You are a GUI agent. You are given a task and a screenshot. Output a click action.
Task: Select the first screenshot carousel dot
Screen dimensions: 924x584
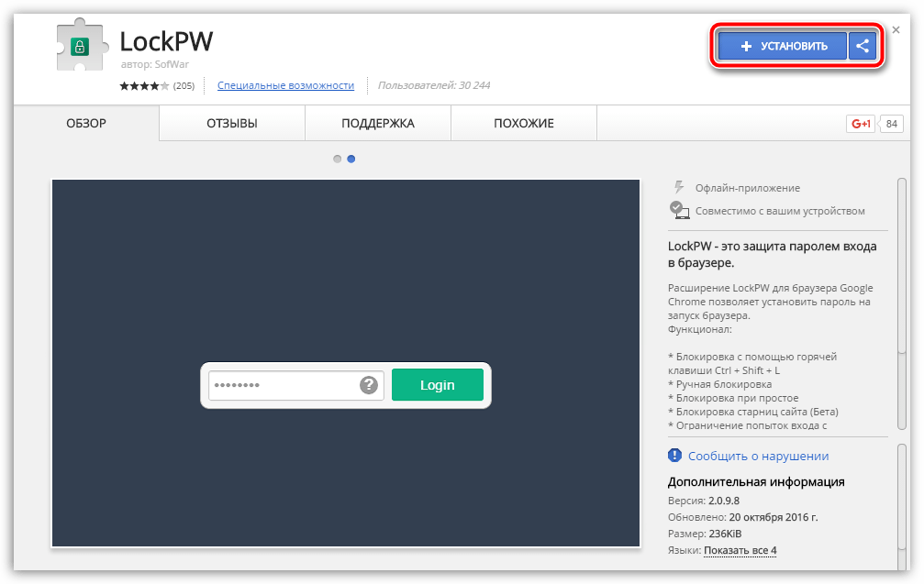coord(337,159)
